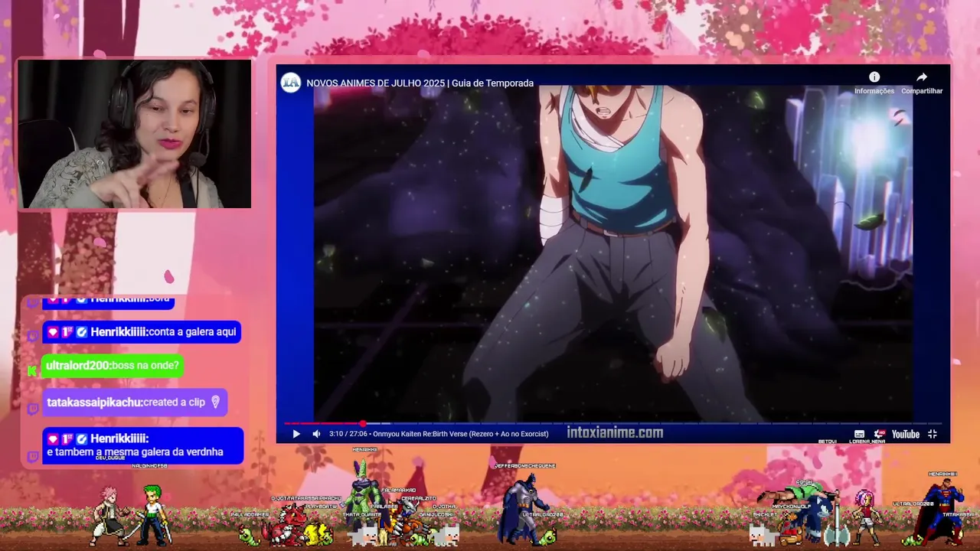Click the heart badge next to 'conta a galera aqui'
980x551 pixels.
53,332
